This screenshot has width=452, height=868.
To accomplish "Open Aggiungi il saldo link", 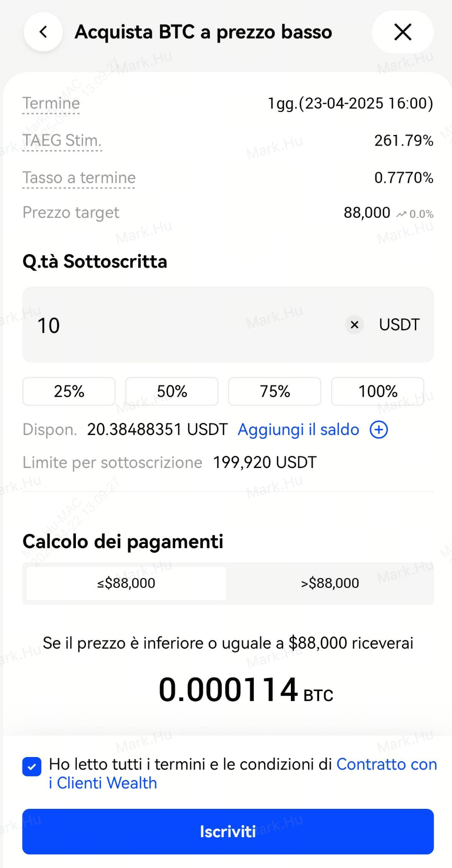I will click(298, 430).
